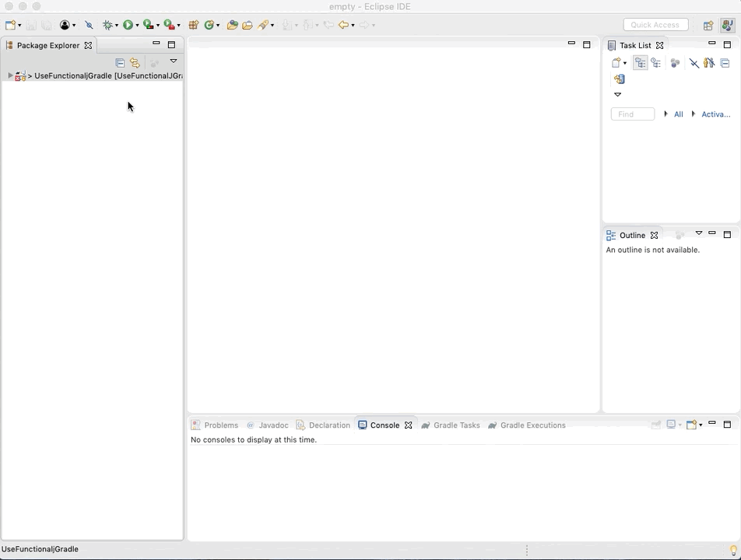Click the Quick Access search field
Image resolution: width=741 pixels, height=560 pixels.
click(655, 25)
